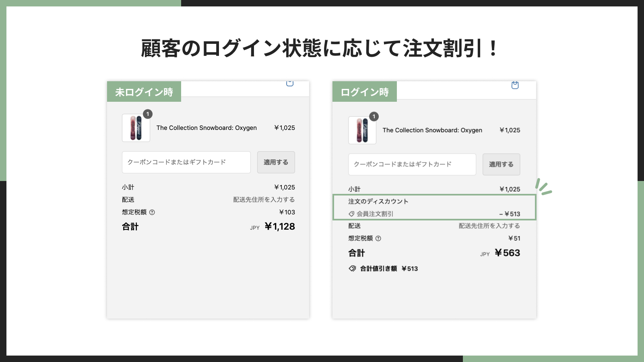Click the snowboard thumbnail in left panel
Screen dimensions: 644x362
(x=136, y=128)
